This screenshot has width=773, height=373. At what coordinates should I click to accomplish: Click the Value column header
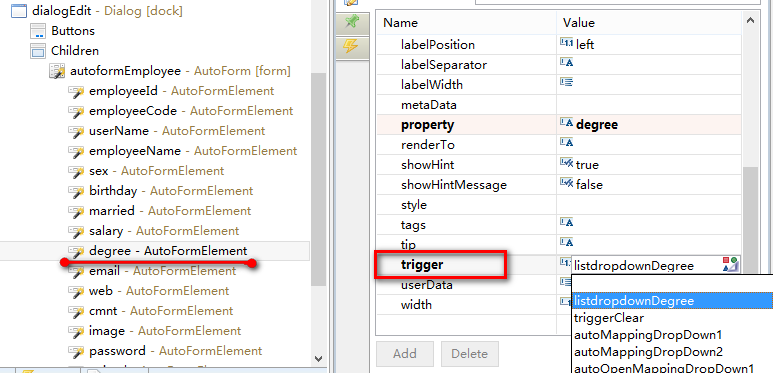tap(649, 23)
